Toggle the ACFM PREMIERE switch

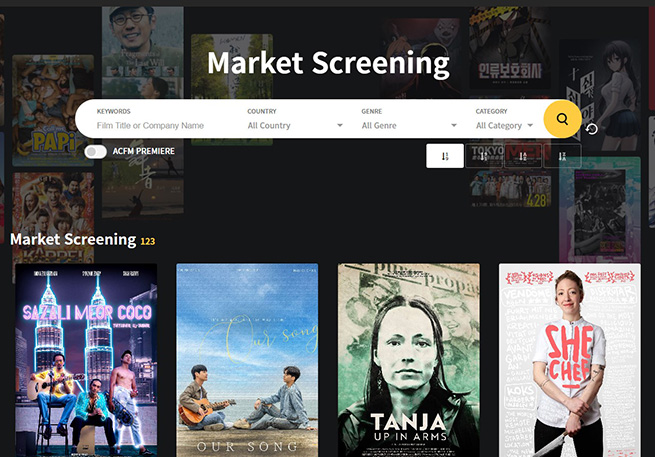(x=96, y=151)
